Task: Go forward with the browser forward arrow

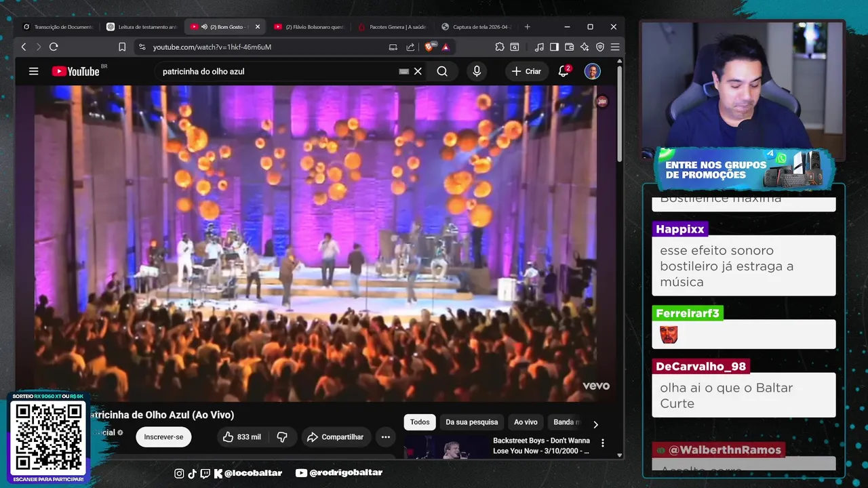Action: [39, 47]
